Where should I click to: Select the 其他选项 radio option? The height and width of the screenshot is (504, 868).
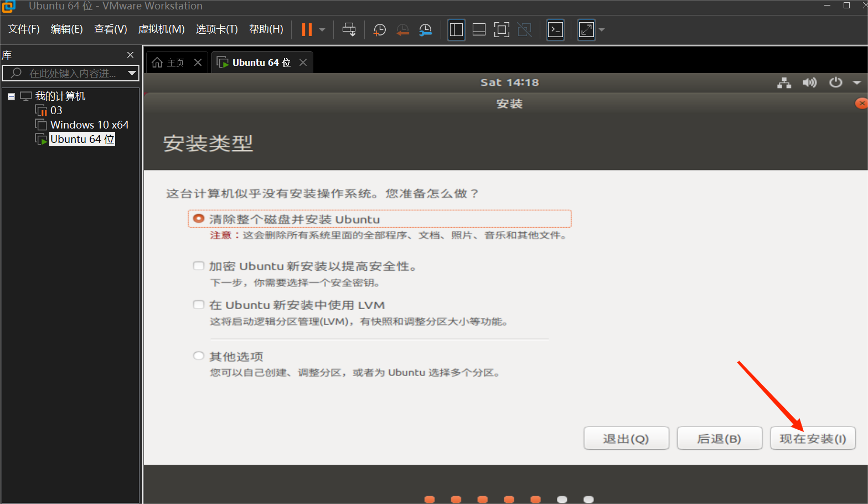click(199, 356)
